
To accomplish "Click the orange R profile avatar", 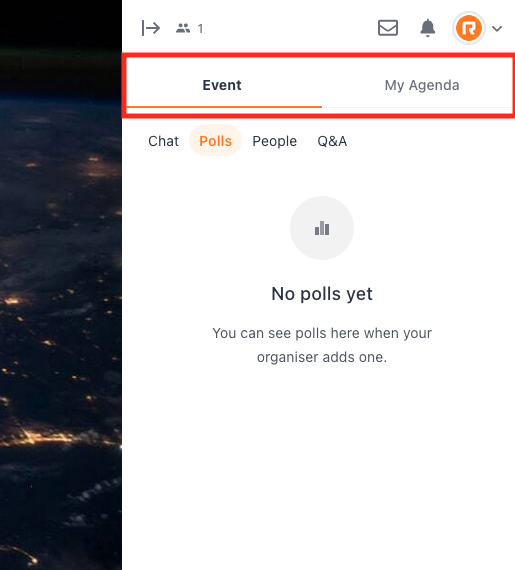I will 469,28.
